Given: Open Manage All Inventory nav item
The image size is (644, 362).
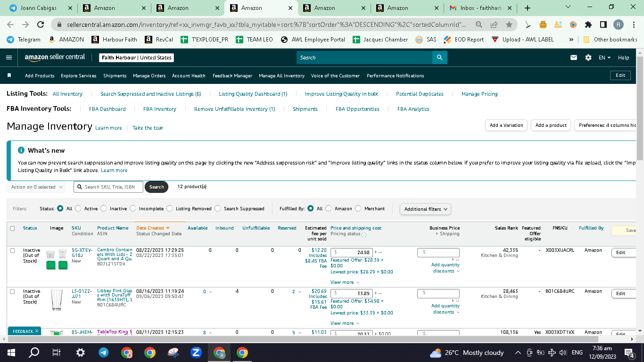Looking at the screenshot, I should pyautogui.click(x=281, y=75).
